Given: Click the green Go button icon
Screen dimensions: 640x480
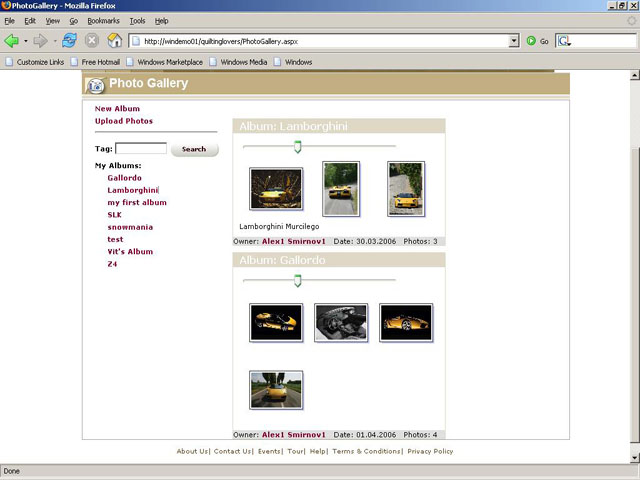Looking at the screenshot, I should tap(531, 41).
